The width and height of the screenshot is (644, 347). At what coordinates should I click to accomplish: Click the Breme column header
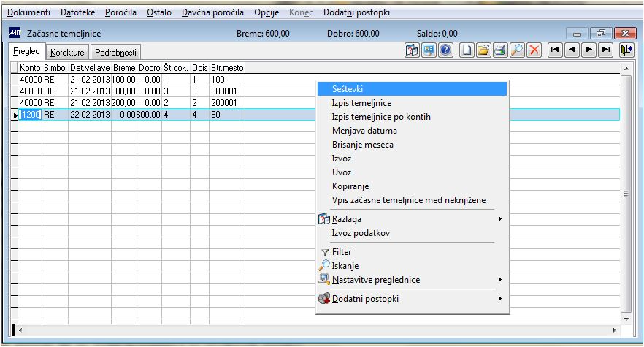pos(124,68)
